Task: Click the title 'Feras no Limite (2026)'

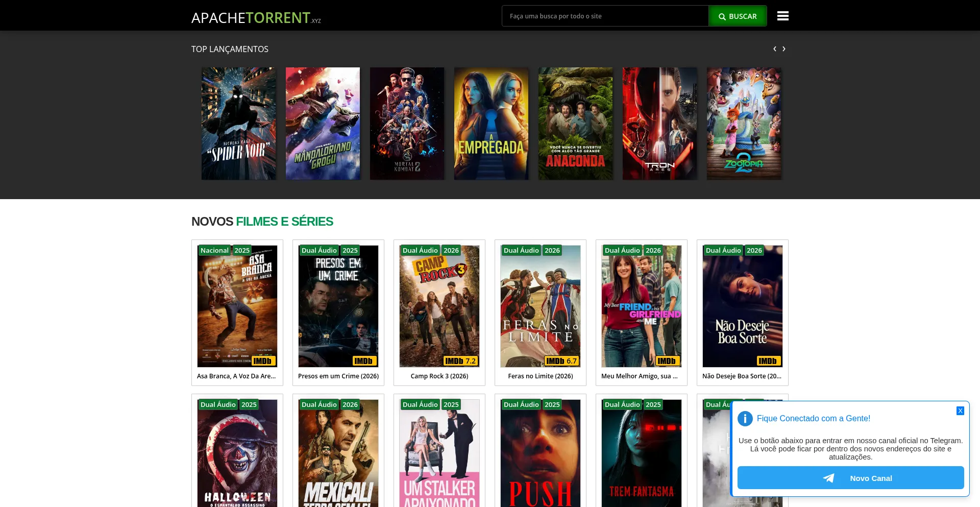Action: point(541,376)
